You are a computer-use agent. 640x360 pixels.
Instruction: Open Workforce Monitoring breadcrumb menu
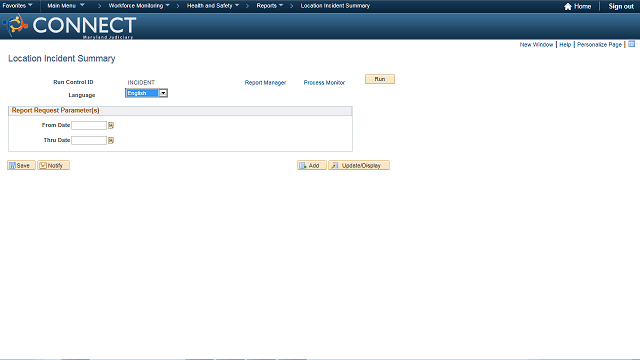coord(139,6)
